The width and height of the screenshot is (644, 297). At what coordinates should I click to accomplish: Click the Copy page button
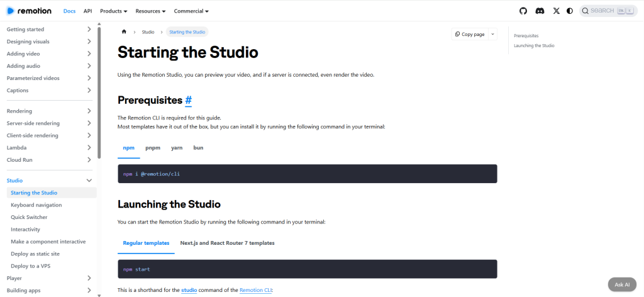coord(469,35)
